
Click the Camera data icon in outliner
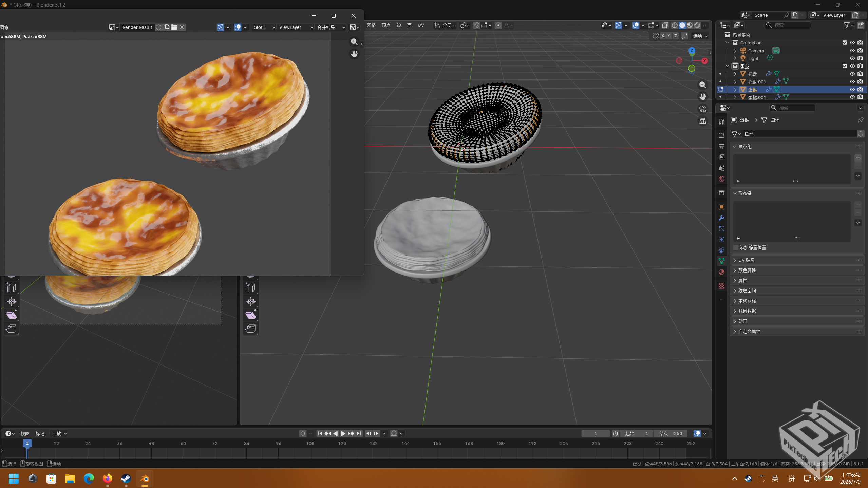point(776,51)
